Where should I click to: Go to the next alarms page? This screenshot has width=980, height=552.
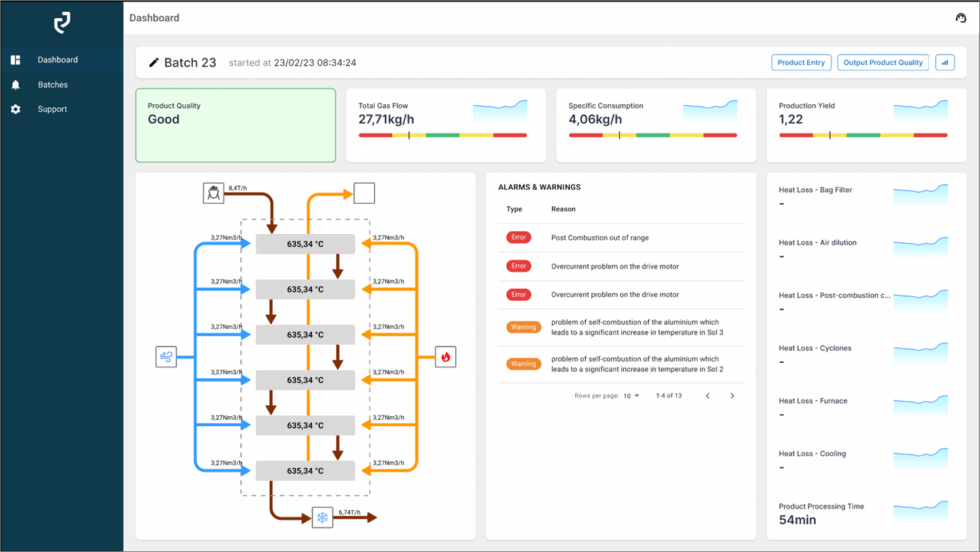732,396
